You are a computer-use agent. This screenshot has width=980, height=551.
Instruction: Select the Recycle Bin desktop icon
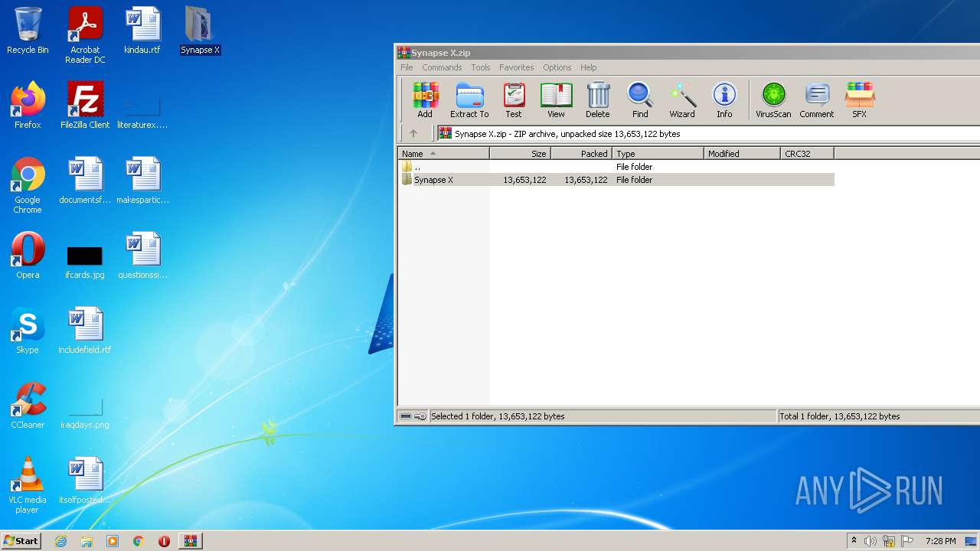point(28,31)
